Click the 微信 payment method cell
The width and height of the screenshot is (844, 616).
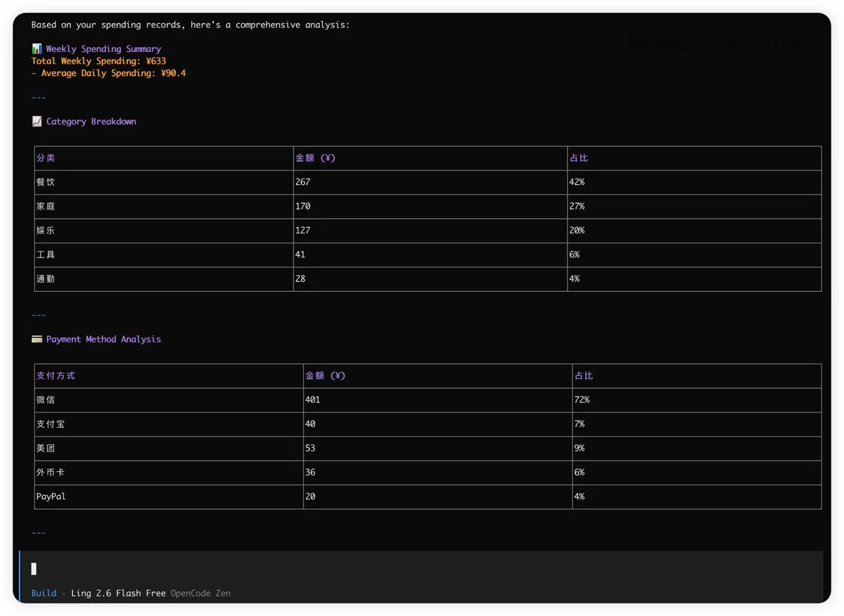[x=46, y=399]
